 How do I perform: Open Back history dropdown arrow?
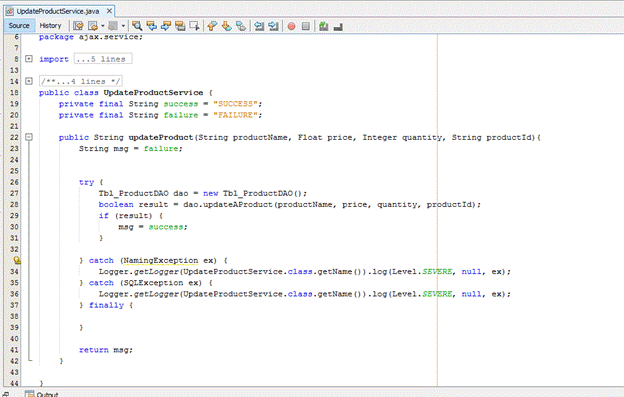pyautogui.click(x=103, y=26)
